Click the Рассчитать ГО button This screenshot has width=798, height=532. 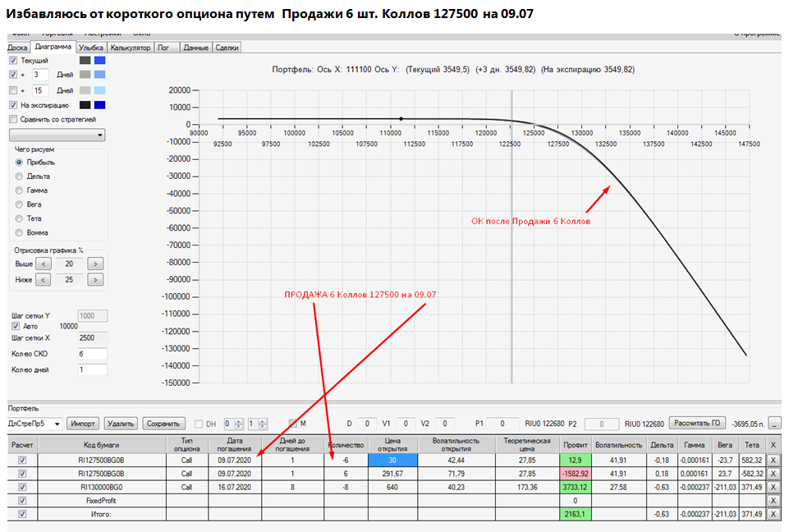[x=697, y=423]
